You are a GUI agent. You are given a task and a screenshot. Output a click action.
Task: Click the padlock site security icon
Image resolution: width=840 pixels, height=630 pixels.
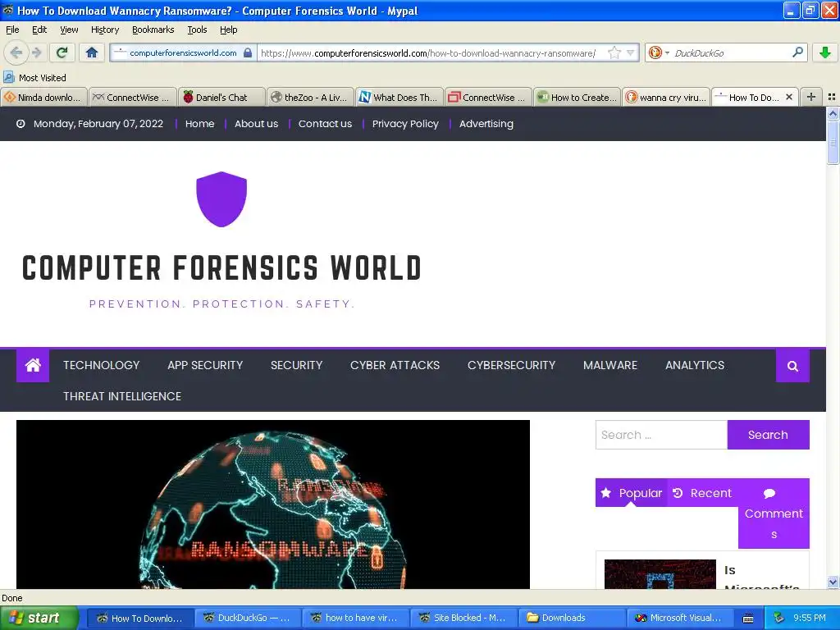(248, 53)
